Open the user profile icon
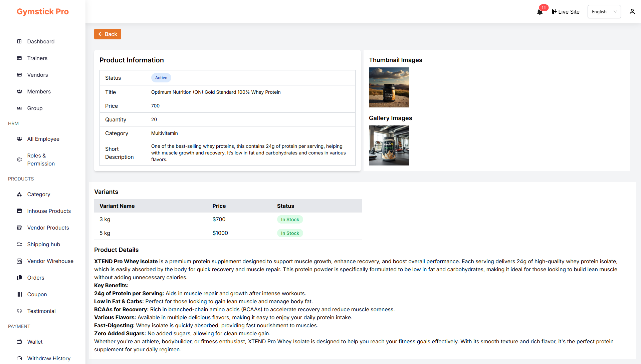 632,12
